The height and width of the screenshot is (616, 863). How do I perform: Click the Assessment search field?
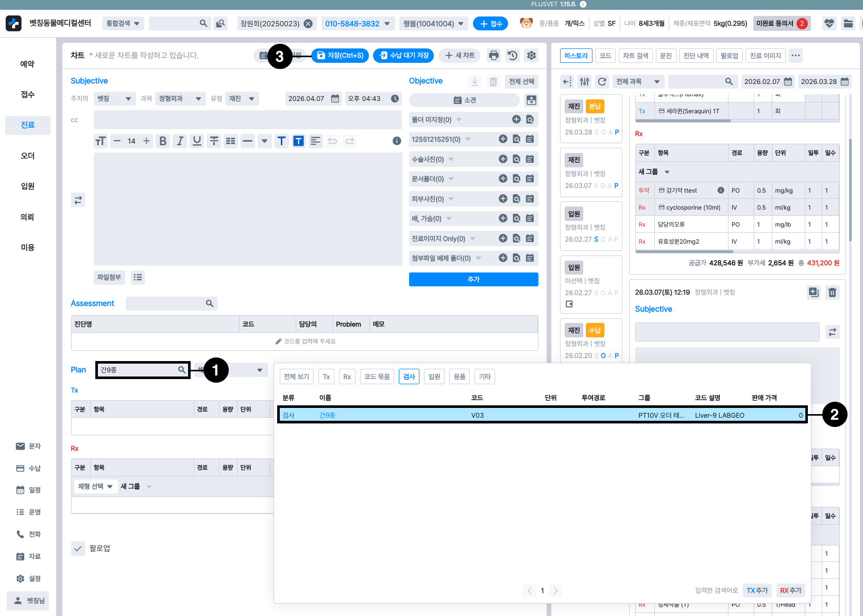172,303
